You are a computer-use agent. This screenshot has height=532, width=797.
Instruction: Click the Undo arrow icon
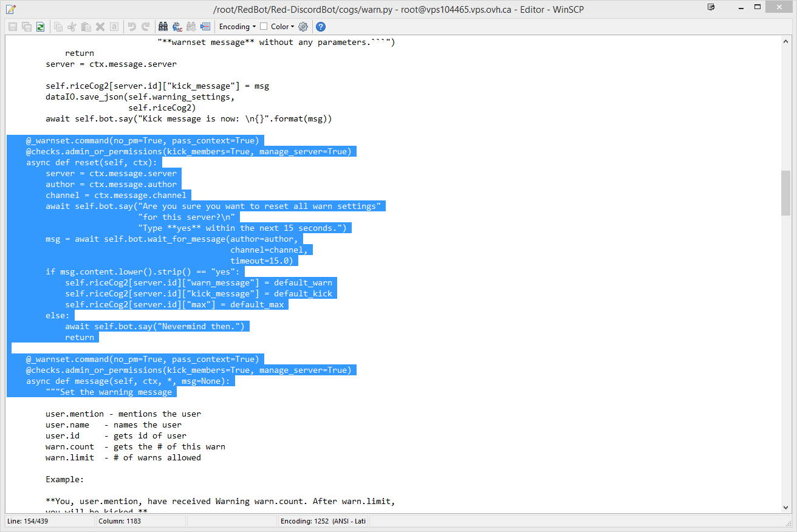[132, 27]
